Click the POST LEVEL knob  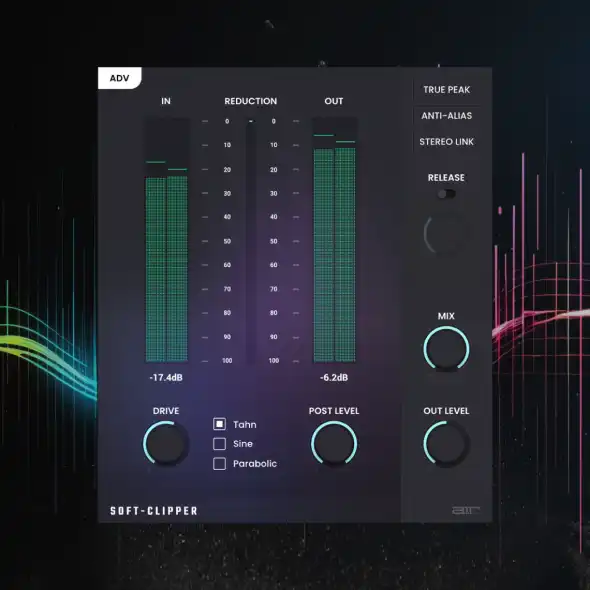coord(334,444)
